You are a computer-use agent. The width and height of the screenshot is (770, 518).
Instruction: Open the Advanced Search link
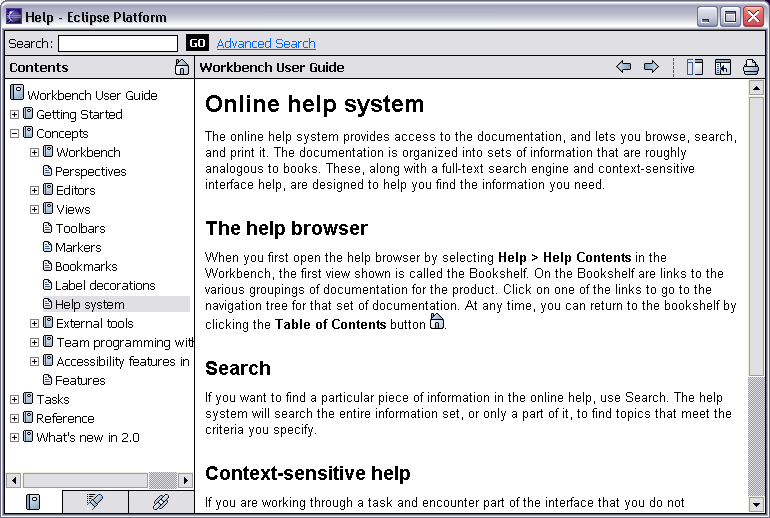point(265,43)
